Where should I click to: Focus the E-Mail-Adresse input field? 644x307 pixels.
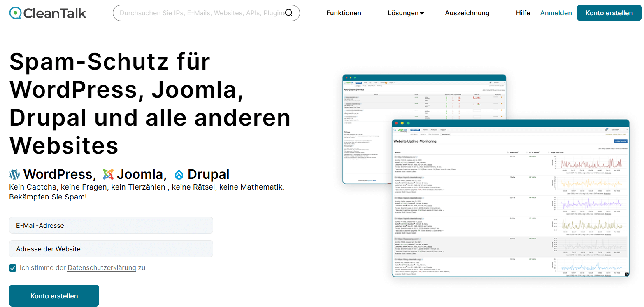pos(111,225)
